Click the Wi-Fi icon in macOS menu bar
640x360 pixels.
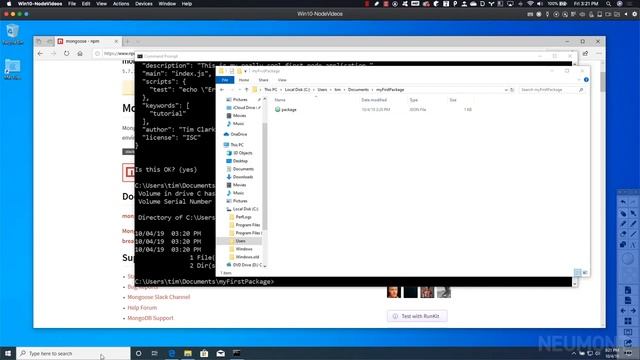(x=530, y=4)
